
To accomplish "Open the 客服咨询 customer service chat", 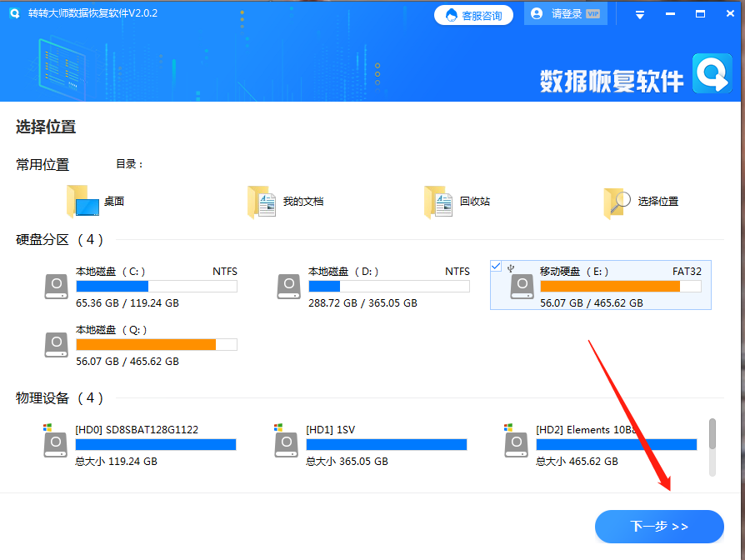I will 473,14.
